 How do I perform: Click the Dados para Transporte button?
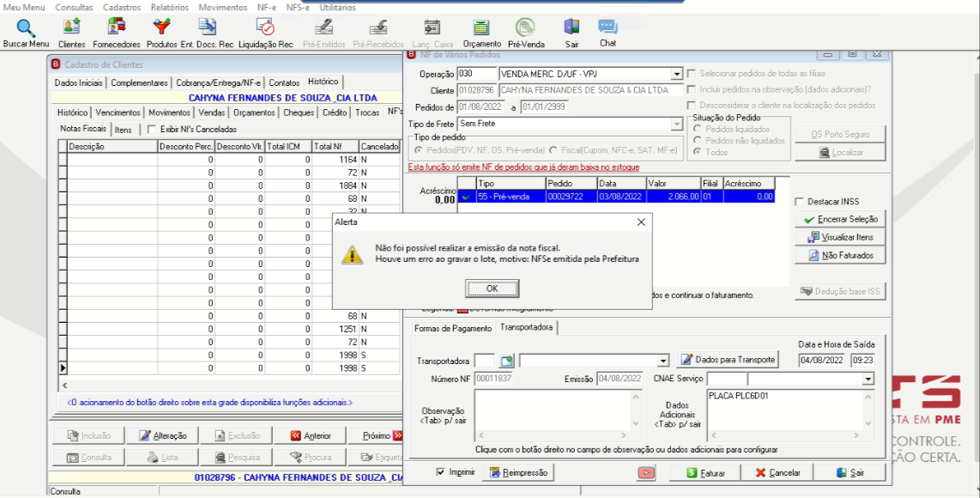(728, 360)
